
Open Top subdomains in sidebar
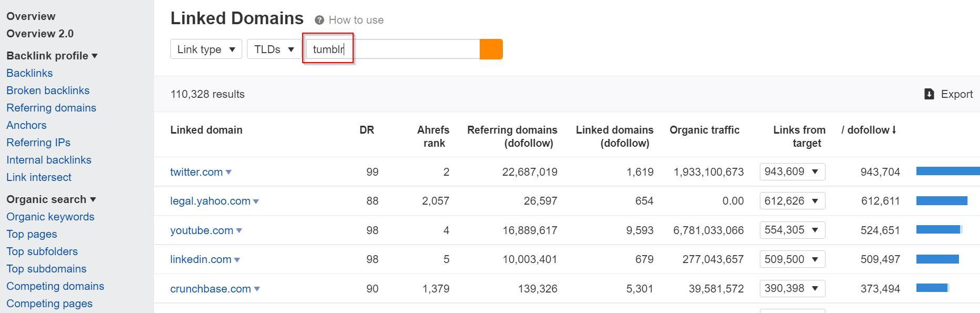point(46,269)
